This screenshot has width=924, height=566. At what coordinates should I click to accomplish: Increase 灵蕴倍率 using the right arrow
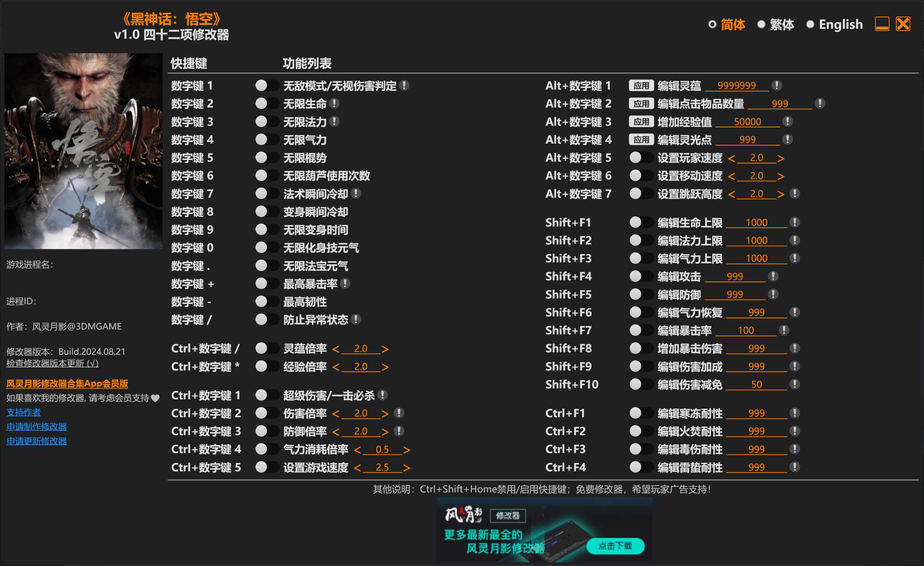click(386, 348)
